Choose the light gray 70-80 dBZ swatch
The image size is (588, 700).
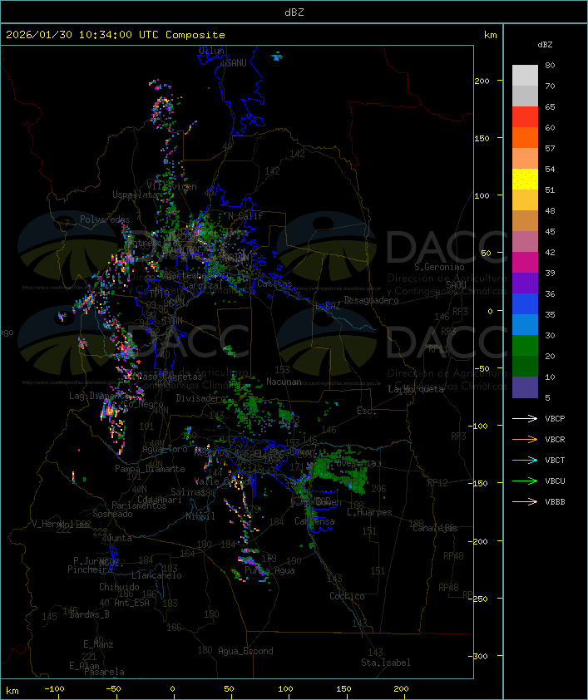pos(525,76)
